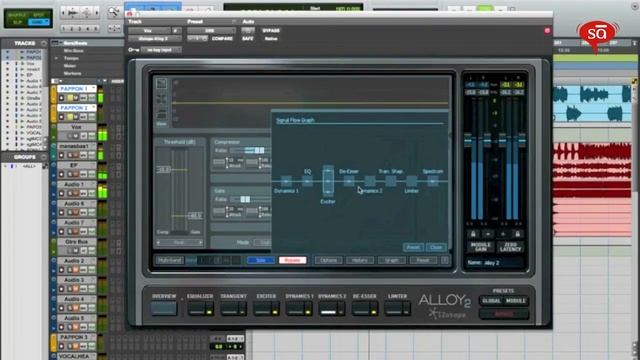Click the compressor ratio slider
The image size is (640, 360).
click(250, 150)
